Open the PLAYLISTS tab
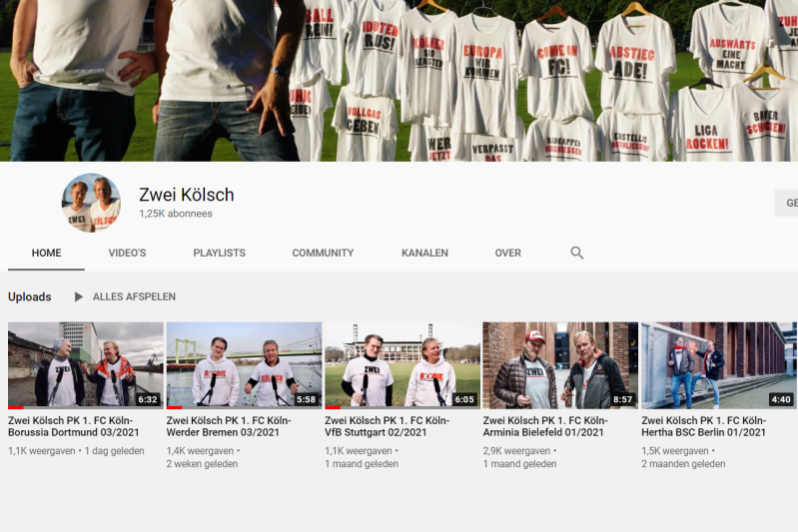The width and height of the screenshot is (798, 532). click(x=220, y=253)
